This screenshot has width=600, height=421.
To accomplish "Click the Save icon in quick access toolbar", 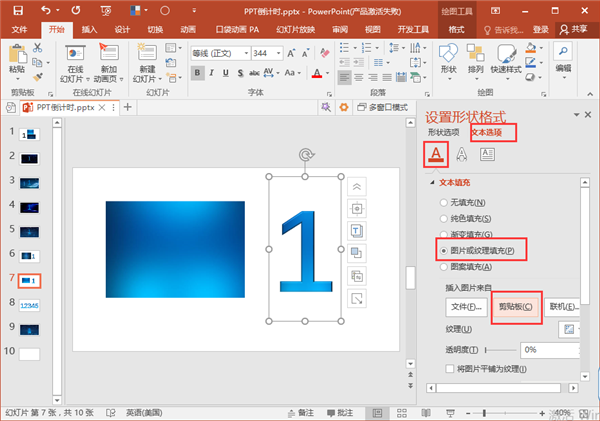I will [18, 11].
